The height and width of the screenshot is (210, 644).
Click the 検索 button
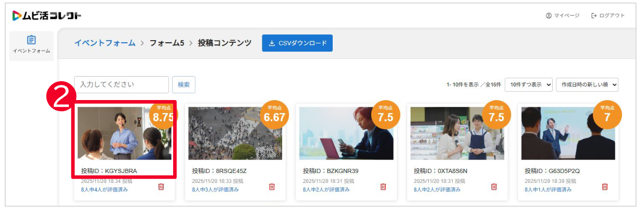click(184, 84)
